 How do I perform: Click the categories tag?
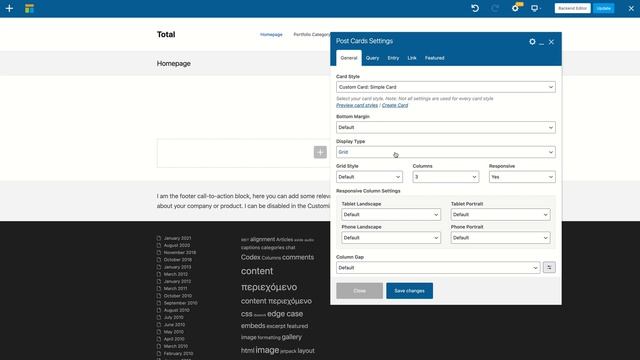(273, 248)
